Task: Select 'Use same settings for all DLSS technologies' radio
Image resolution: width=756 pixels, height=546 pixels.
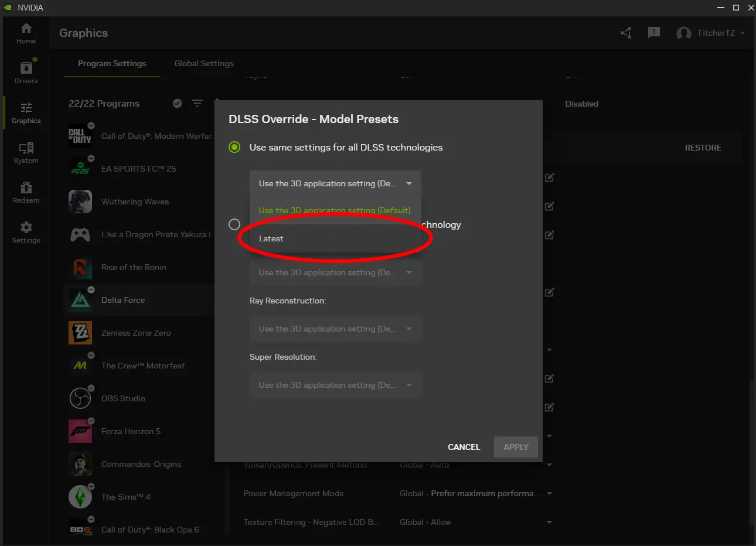Action: point(234,147)
